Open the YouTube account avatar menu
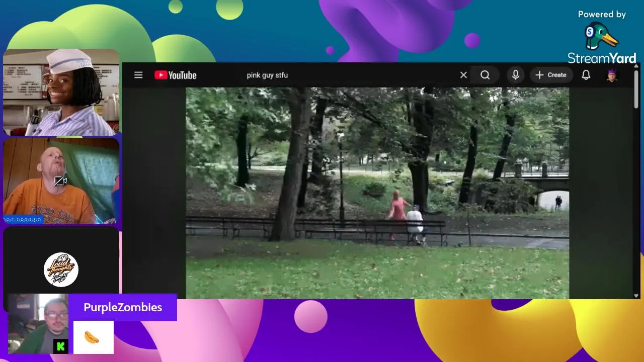 pos(612,75)
